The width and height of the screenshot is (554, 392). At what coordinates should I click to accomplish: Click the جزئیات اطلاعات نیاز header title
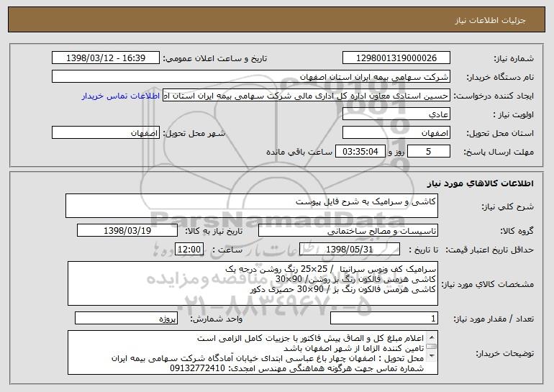click(x=490, y=20)
